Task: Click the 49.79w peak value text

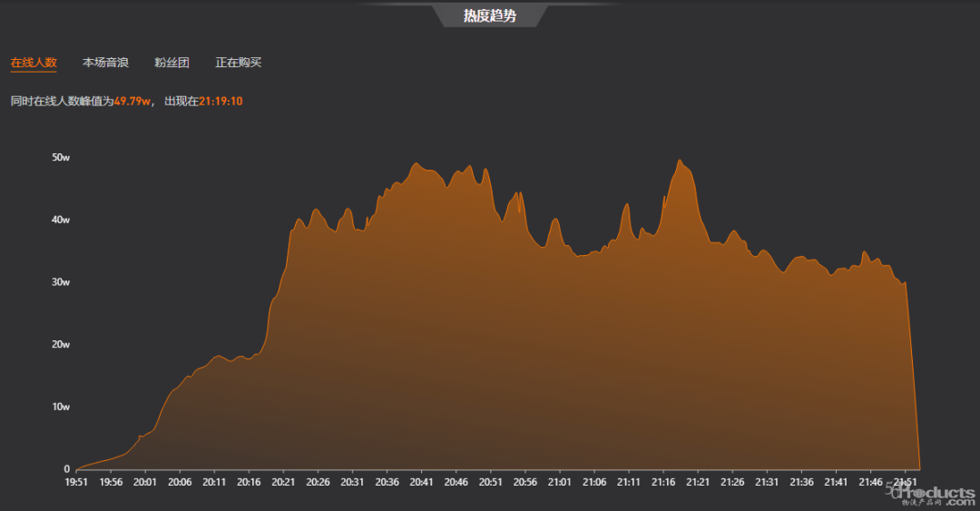Action: coord(132,101)
